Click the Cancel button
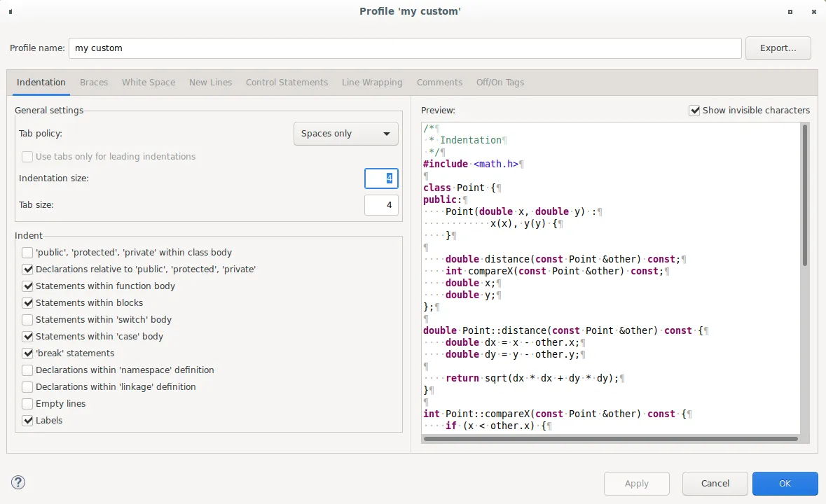 (715, 484)
